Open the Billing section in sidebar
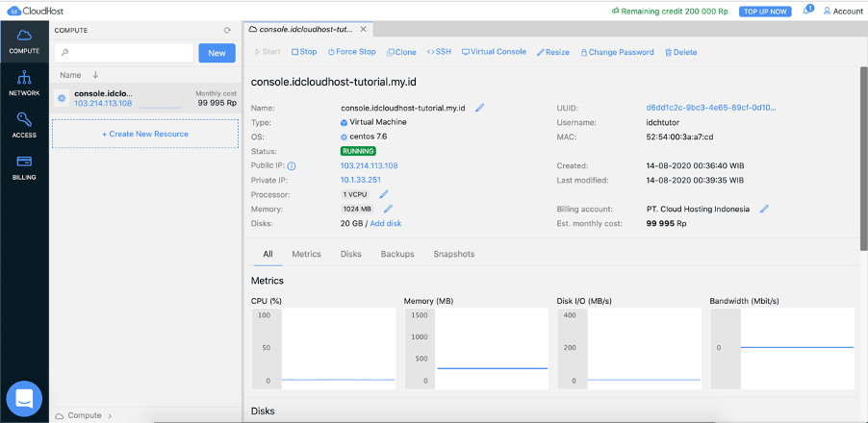Screen dimensions: 868x423 click(24, 167)
